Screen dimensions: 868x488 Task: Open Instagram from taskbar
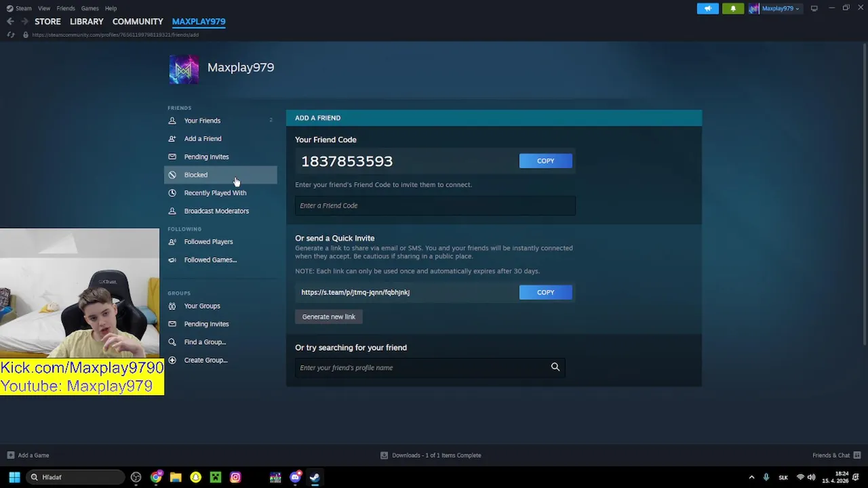235,477
